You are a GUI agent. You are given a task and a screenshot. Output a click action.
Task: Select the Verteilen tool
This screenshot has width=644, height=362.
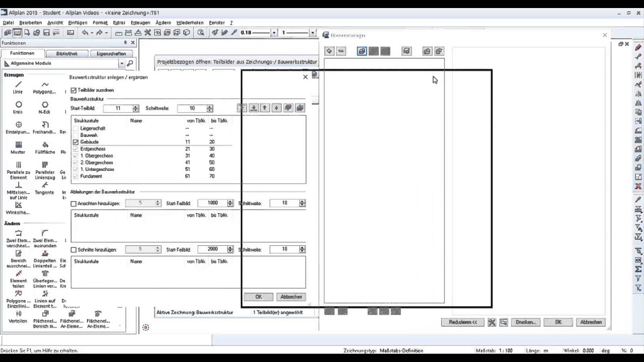click(x=18, y=317)
